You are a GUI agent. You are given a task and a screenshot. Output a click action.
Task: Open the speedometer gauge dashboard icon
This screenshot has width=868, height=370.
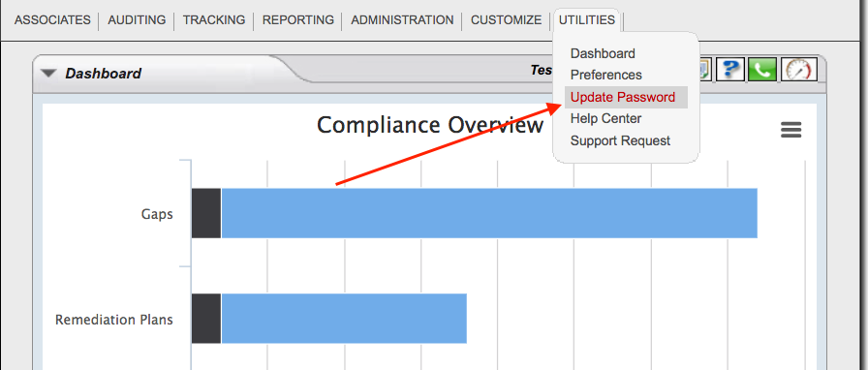(x=798, y=70)
